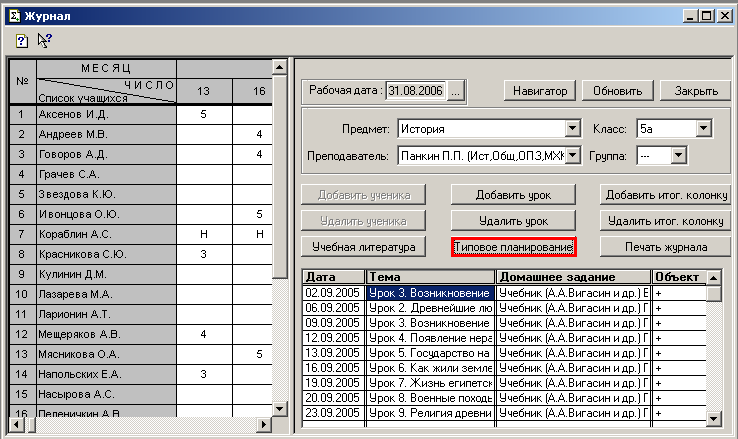Expand the Предмет dropdown

tap(573, 129)
